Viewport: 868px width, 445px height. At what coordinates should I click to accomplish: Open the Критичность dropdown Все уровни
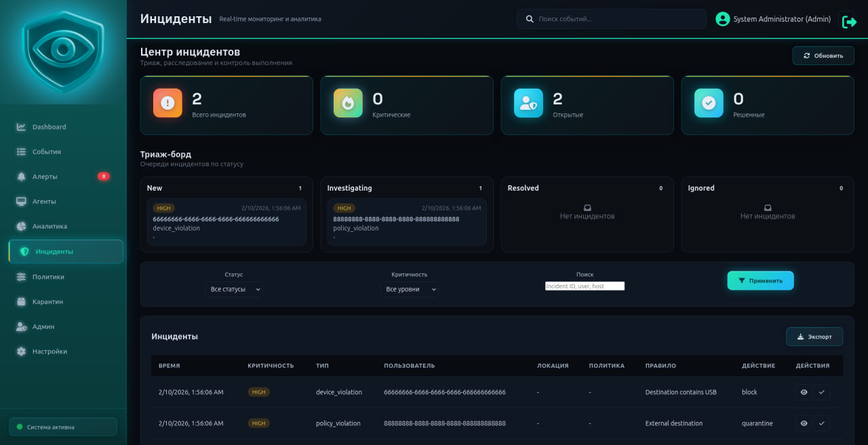coord(409,289)
